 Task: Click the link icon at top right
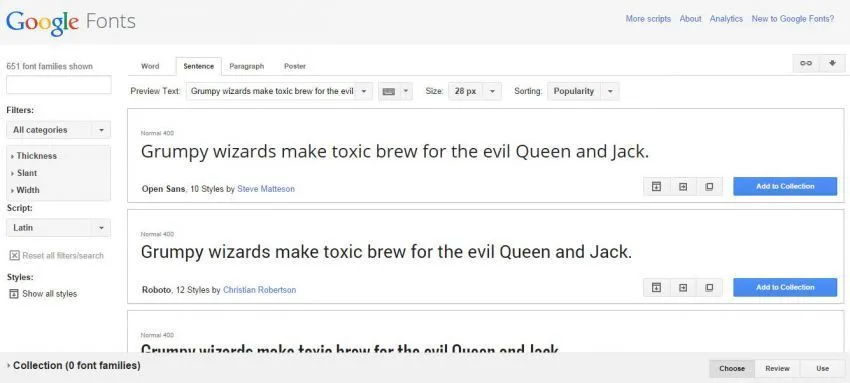pos(806,63)
